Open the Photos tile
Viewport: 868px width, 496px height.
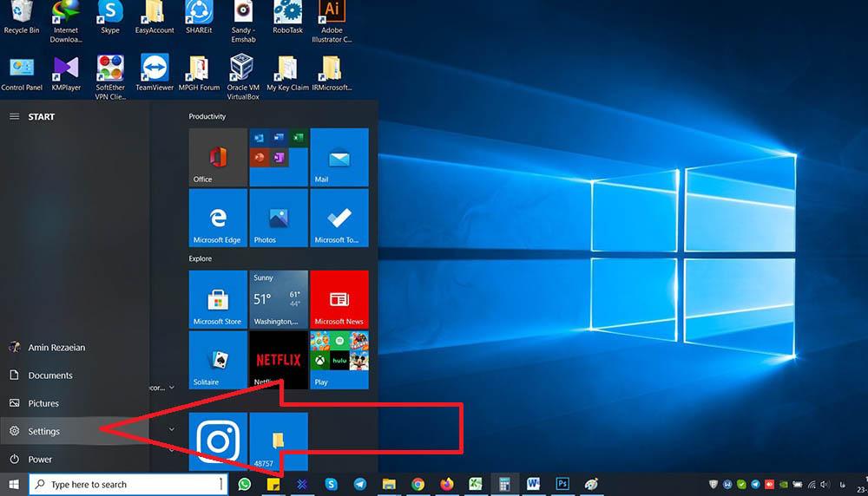(279, 218)
